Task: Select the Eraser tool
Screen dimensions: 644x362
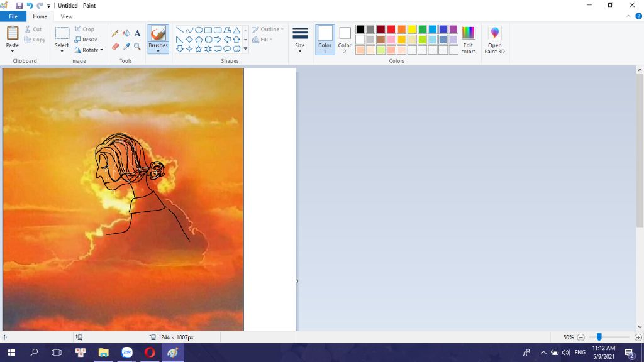Action: click(x=115, y=47)
